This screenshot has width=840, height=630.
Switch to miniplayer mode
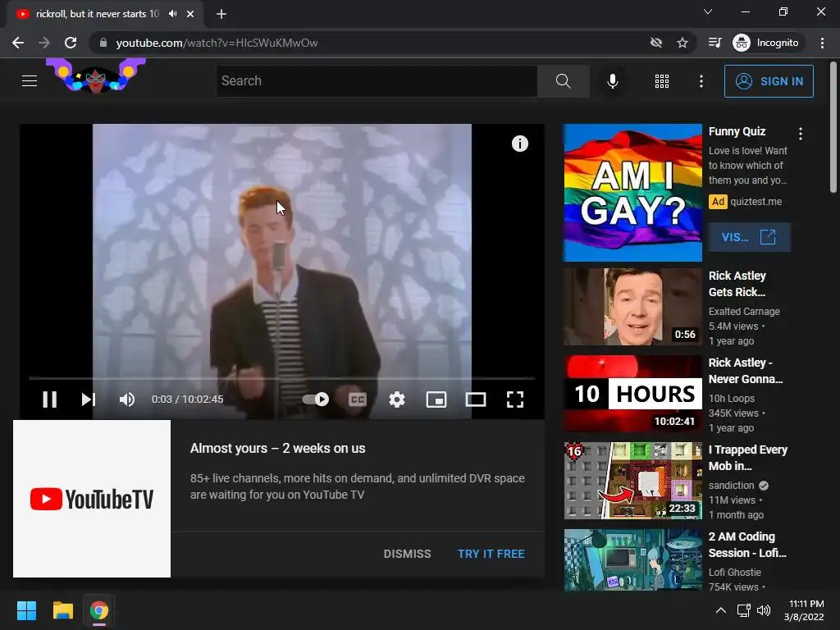(x=436, y=399)
